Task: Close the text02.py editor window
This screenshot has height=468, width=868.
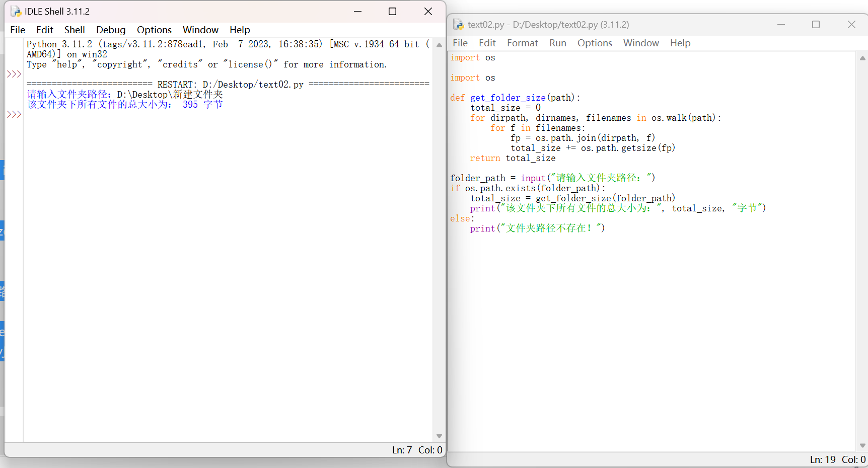Action: pyautogui.click(x=851, y=24)
